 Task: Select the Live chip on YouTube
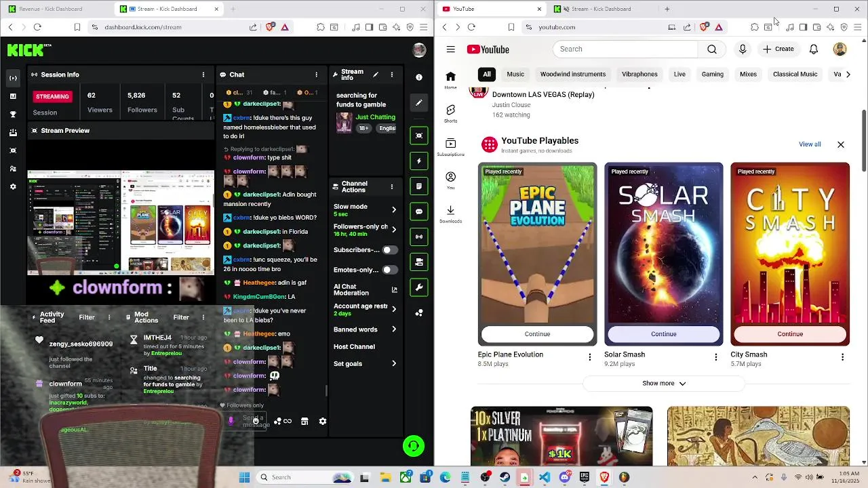[679, 74]
